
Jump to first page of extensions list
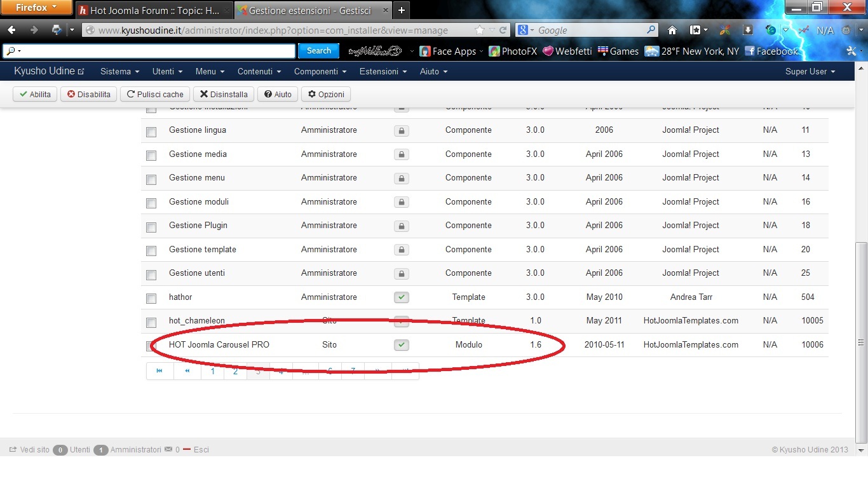pos(159,371)
